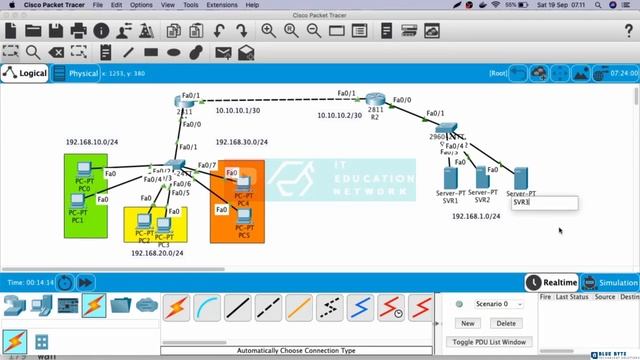This screenshot has width=640, height=360.
Task: Click New scenario button
Action: (x=468, y=323)
